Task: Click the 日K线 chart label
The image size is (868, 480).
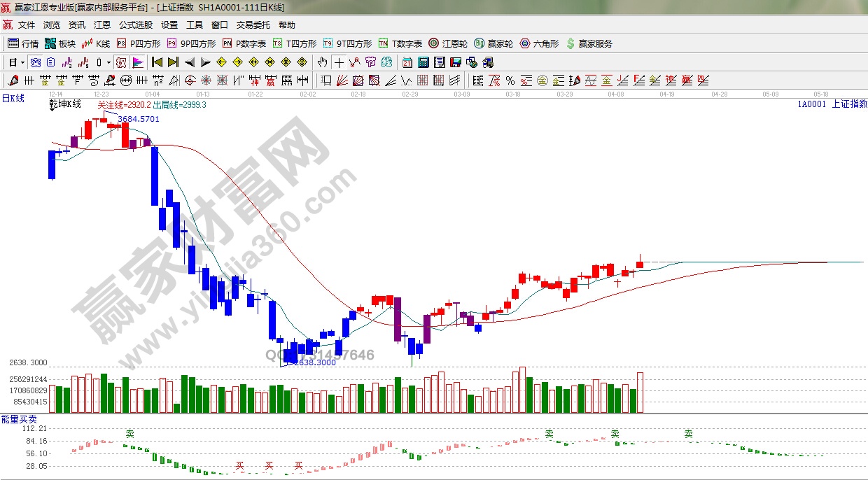Action: point(13,99)
